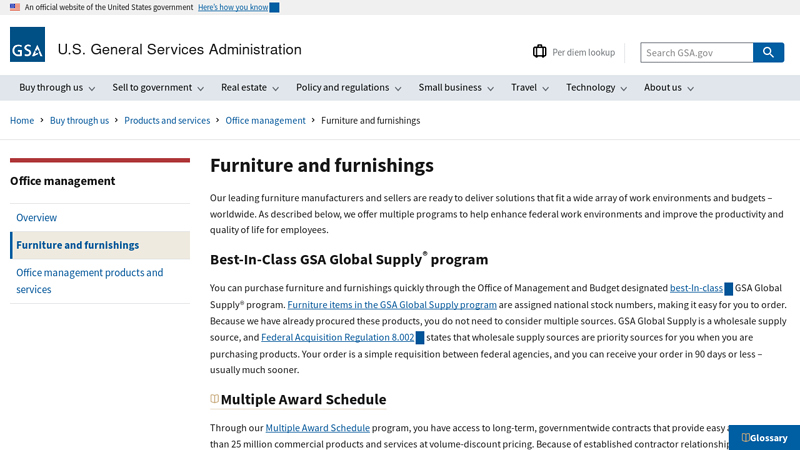Click Furniture and furnishings breadcrumb text
Screen dimensions: 800x450
pyautogui.click(x=370, y=120)
